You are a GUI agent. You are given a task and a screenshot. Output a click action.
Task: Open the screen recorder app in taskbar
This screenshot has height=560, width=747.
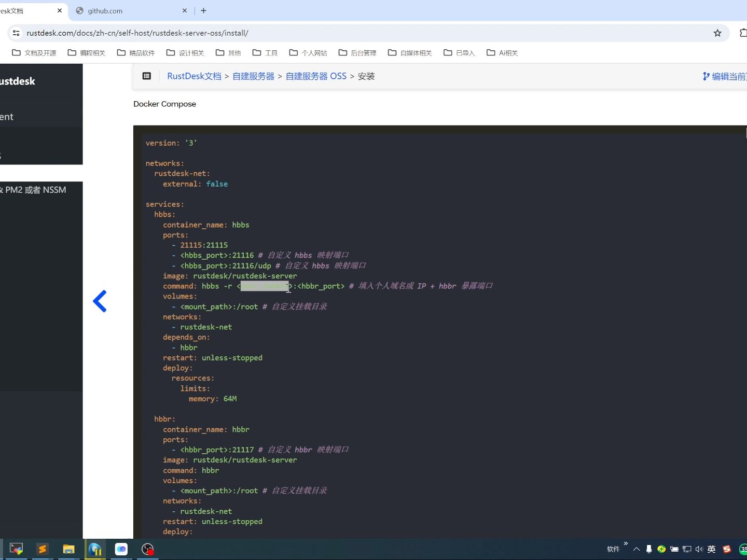tap(148, 549)
